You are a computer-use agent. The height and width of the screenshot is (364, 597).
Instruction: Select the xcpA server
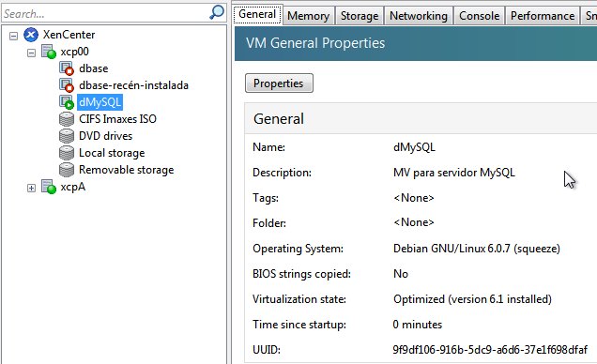pos(72,187)
